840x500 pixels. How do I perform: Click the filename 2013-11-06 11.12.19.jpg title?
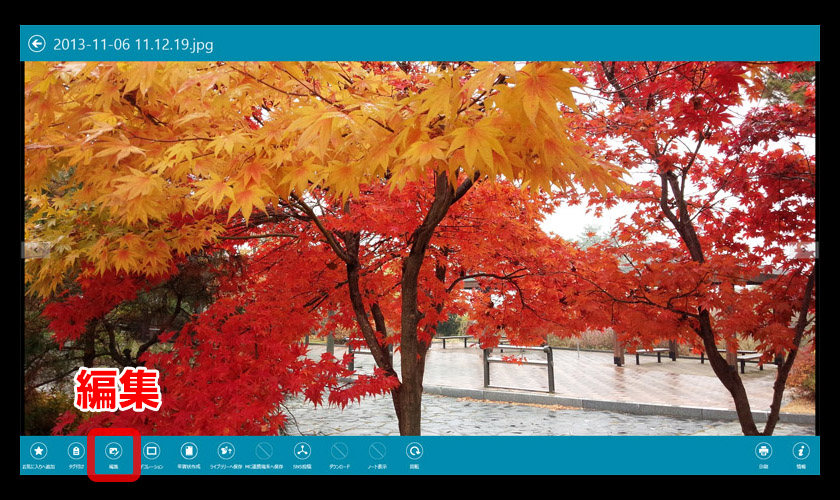click(x=133, y=44)
